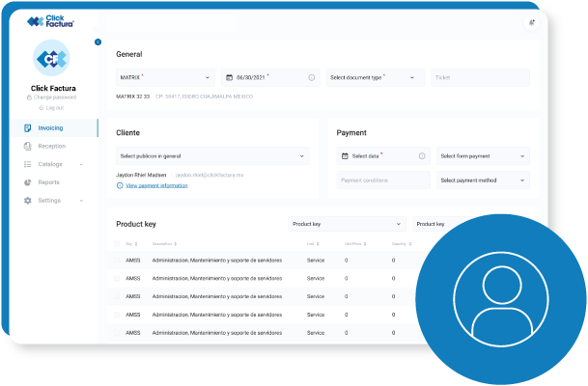The width and height of the screenshot is (588, 386).
Task: Open the Select form payment dropdown
Action: click(483, 156)
